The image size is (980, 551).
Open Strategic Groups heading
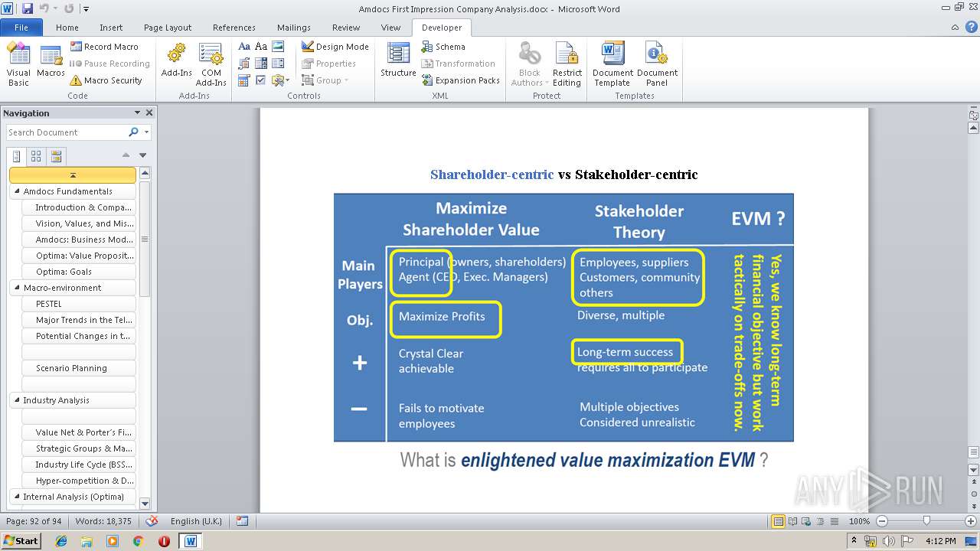click(79, 448)
